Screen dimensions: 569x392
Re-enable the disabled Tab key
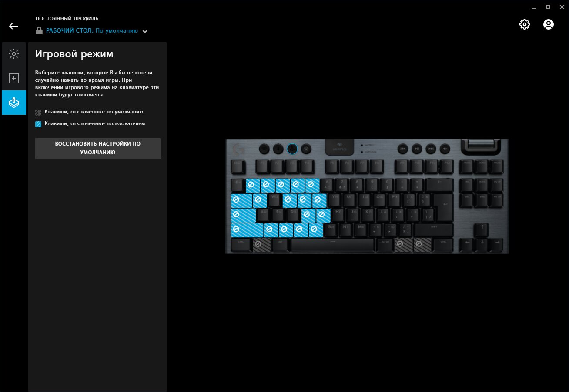241,200
